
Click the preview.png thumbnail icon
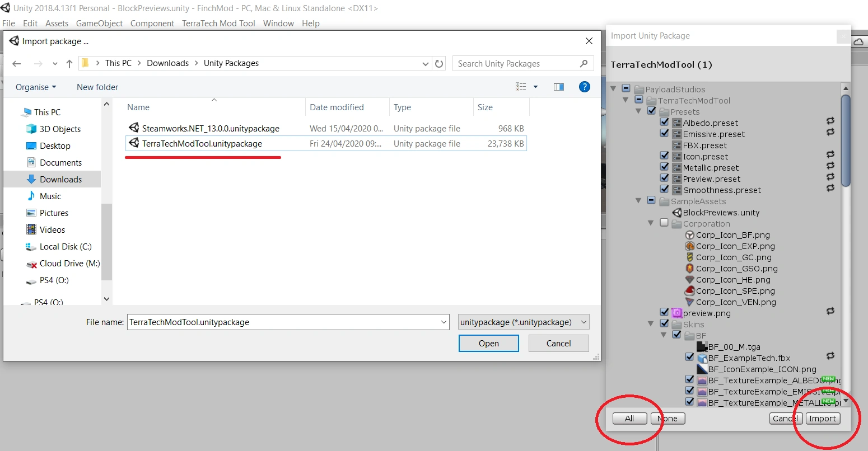coord(677,313)
